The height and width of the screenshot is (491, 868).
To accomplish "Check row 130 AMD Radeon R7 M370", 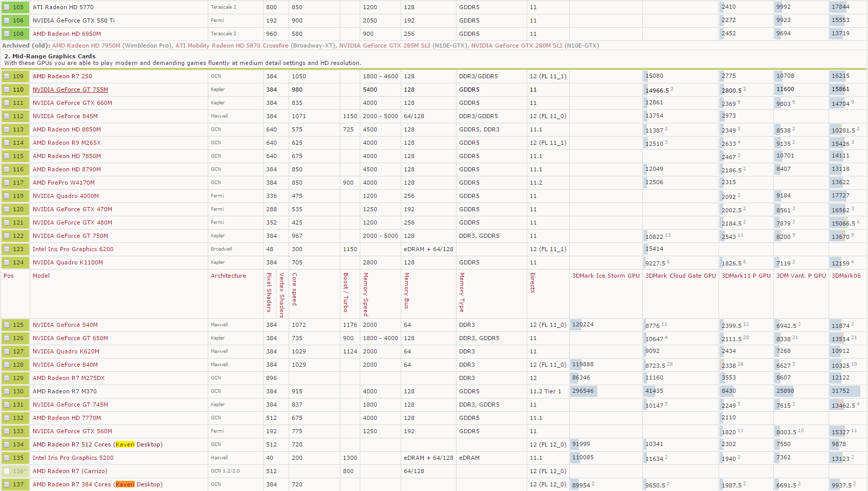I will (7, 391).
